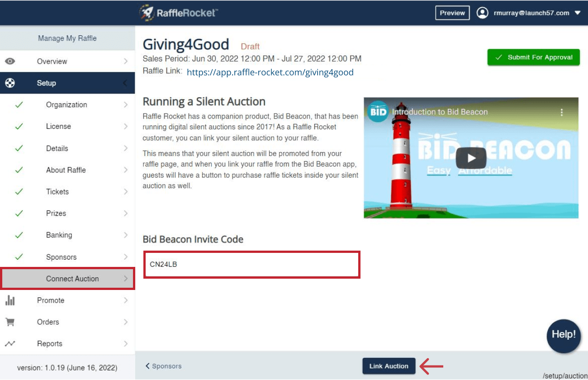The height and width of the screenshot is (380, 588).
Task: Expand the Overview chevron
Action: pos(126,62)
